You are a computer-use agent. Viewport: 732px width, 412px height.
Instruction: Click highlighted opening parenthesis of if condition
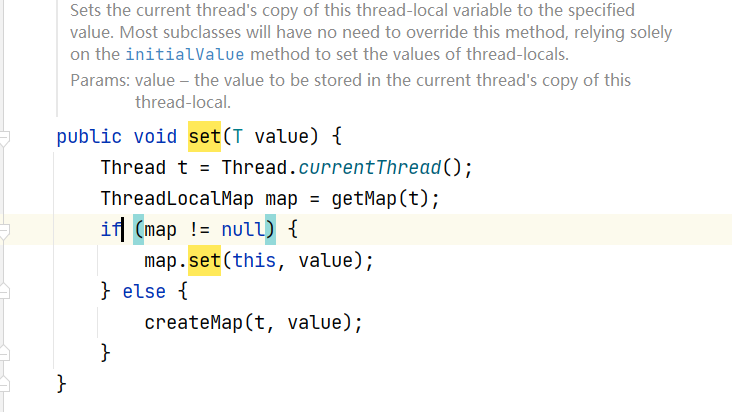[139, 230]
